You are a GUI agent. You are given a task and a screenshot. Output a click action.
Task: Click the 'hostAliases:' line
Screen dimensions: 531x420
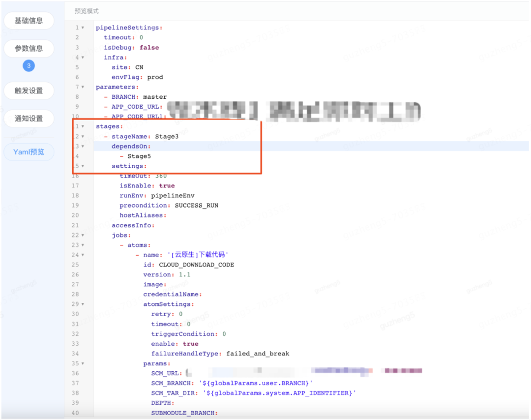click(143, 215)
